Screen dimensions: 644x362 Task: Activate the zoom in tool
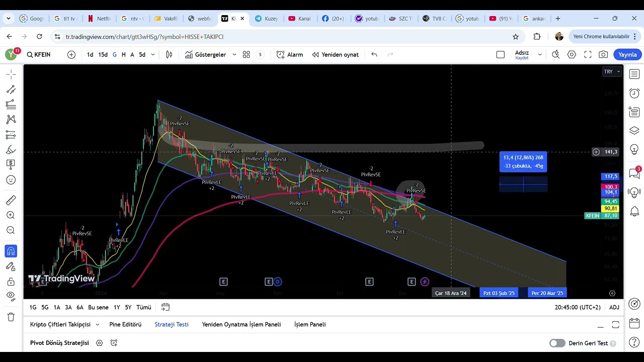pyautogui.click(x=11, y=215)
